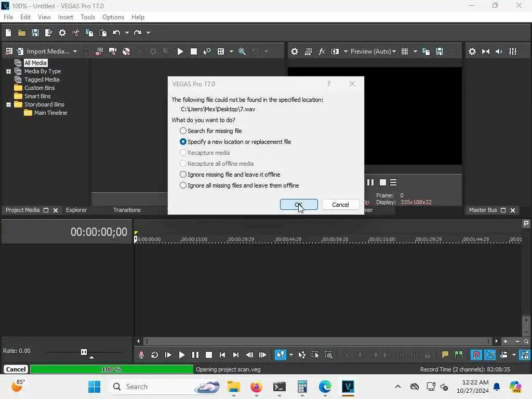Image resolution: width=532 pixels, height=399 pixels.
Task: Stop media preview in Project Media
Action: 194,51
